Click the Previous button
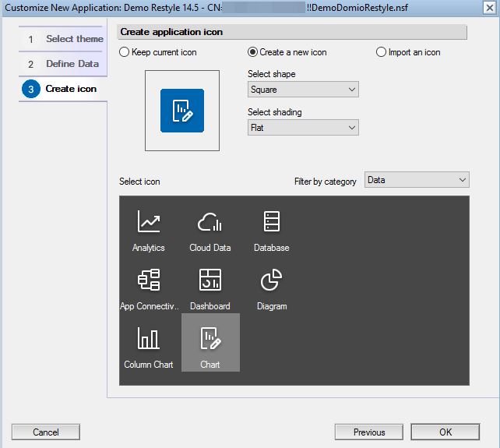This screenshot has width=500, height=448. point(369,432)
